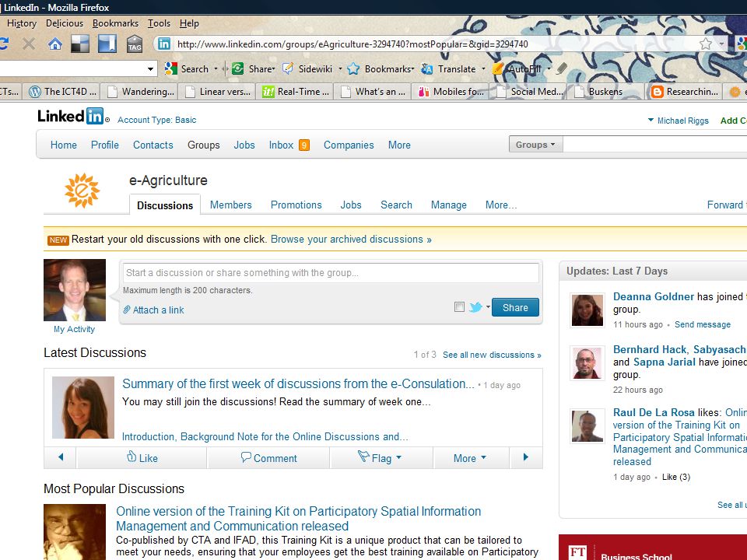Click the Stop loading X icon
747x560 pixels.
point(29,44)
